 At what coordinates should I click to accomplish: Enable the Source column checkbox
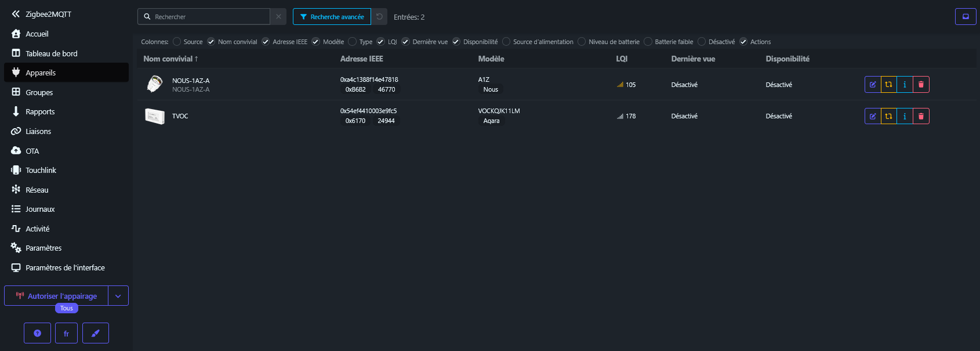pos(177,42)
